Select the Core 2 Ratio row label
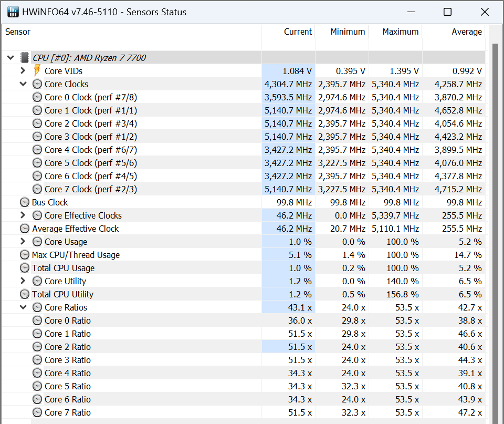This screenshot has width=504, height=424. click(68, 347)
